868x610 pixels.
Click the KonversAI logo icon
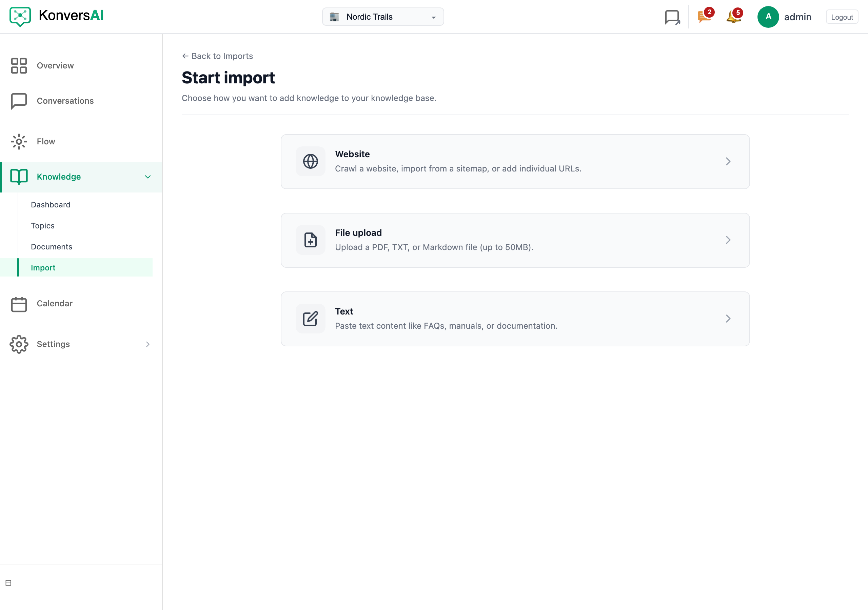20,17
